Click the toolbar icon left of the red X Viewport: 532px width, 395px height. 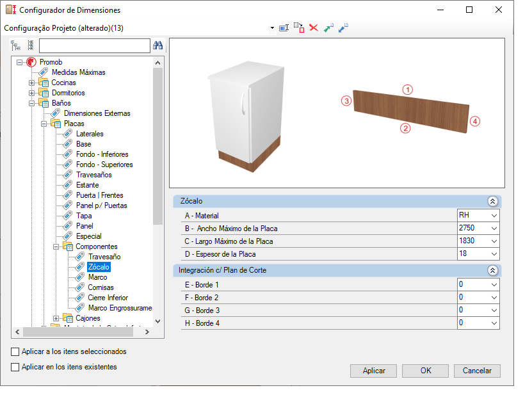tap(299, 28)
